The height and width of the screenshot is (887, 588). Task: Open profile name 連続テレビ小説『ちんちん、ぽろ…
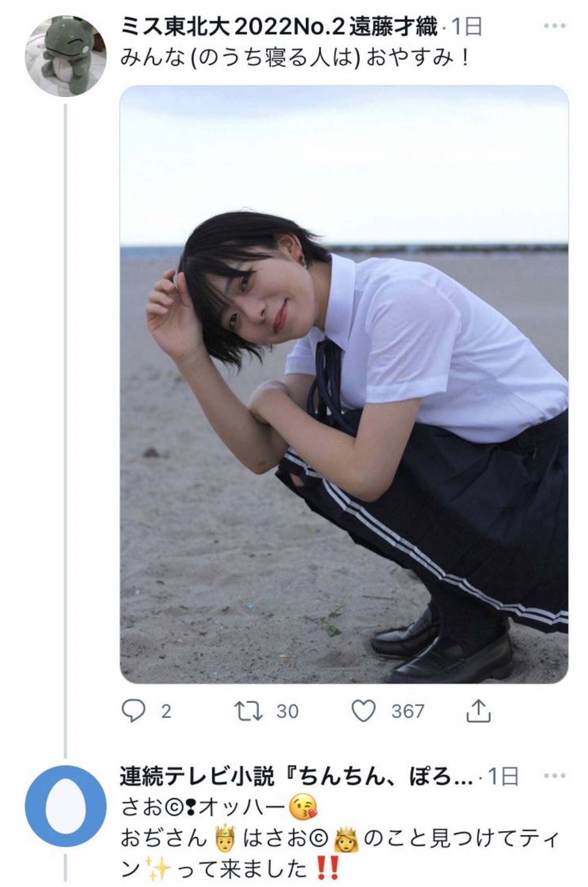(296, 777)
